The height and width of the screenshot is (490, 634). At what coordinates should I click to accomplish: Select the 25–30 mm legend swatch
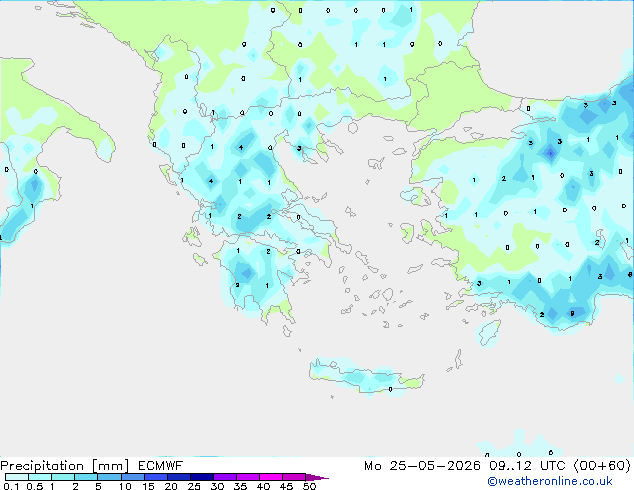coord(201,477)
